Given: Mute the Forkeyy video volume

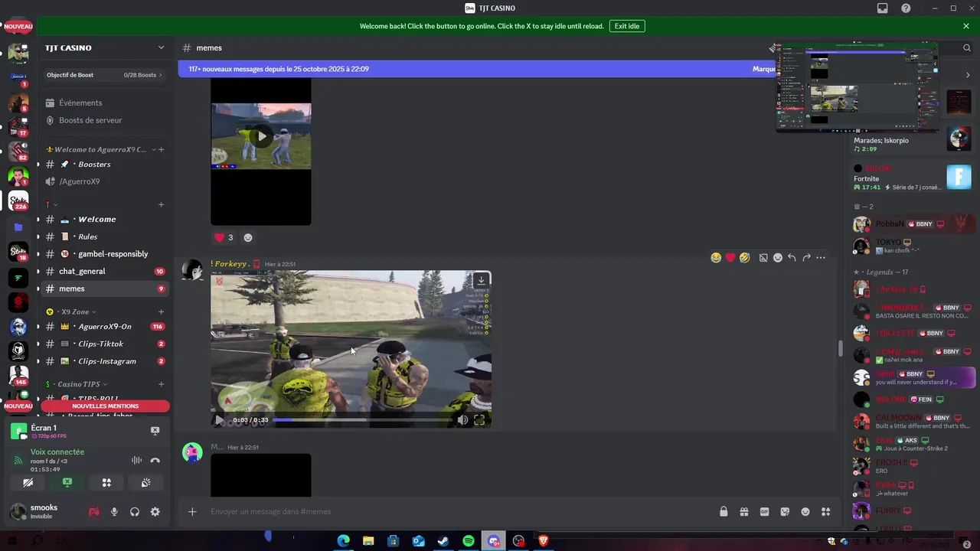Looking at the screenshot, I should [x=462, y=420].
